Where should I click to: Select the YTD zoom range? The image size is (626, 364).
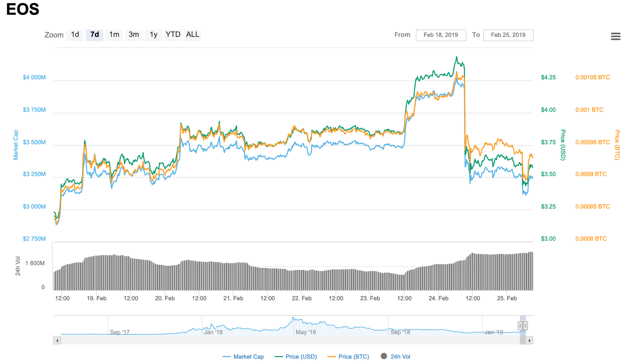[x=173, y=35]
